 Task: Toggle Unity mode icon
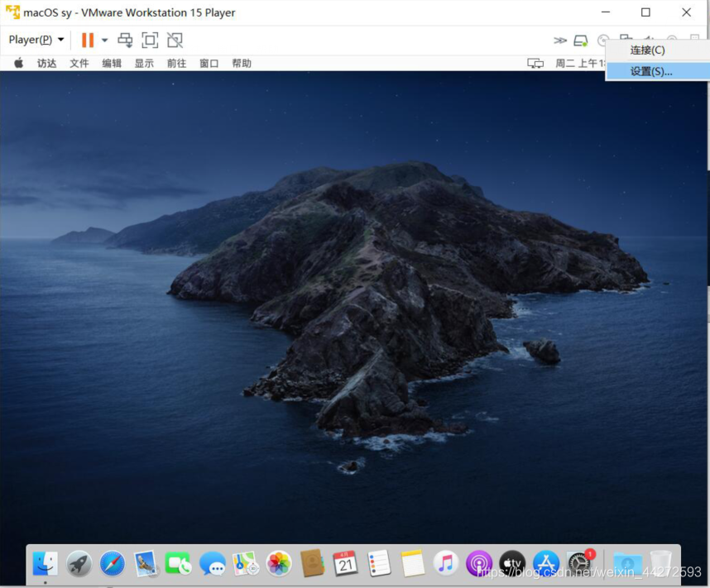coord(175,40)
